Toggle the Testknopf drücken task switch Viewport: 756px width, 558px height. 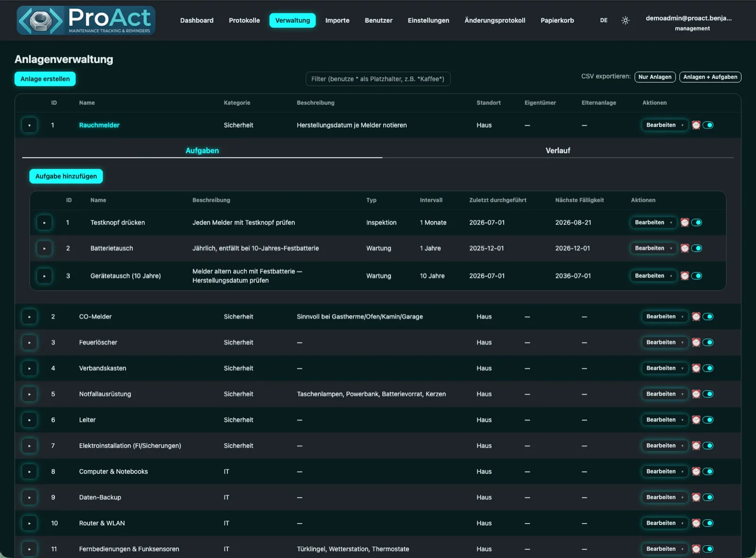696,223
